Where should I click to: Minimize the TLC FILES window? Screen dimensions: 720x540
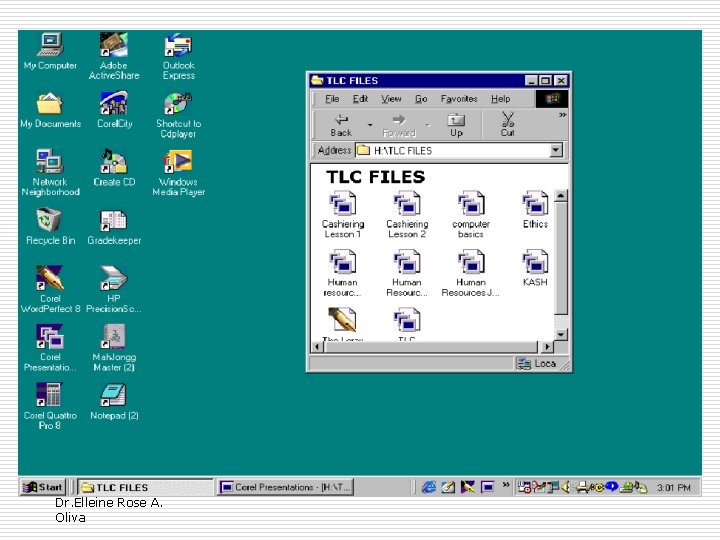[x=532, y=81]
